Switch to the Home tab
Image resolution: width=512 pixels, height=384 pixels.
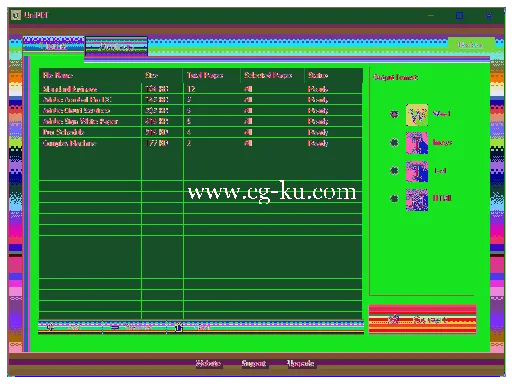(53, 46)
